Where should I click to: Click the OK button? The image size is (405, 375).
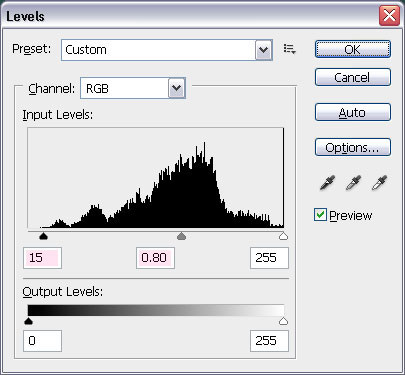click(x=353, y=49)
